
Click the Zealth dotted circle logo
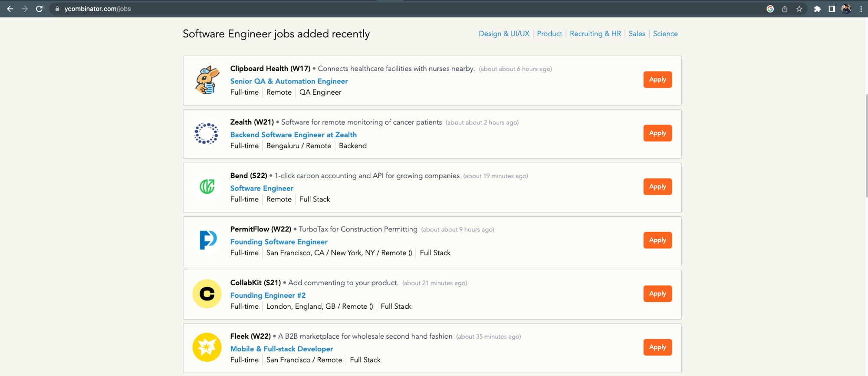pyautogui.click(x=207, y=133)
